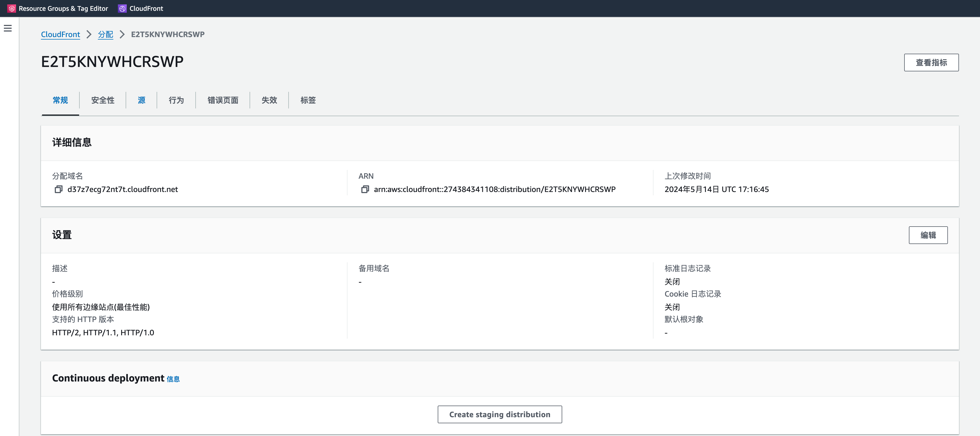Open the CloudFront breadcrumb link
Image resolution: width=980 pixels, height=436 pixels.
click(x=61, y=34)
